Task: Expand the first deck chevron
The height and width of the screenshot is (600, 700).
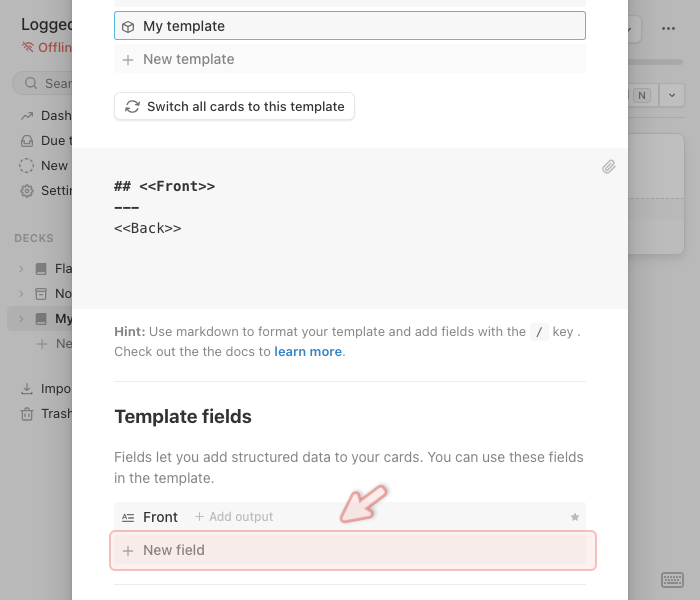Action: (21, 268)
